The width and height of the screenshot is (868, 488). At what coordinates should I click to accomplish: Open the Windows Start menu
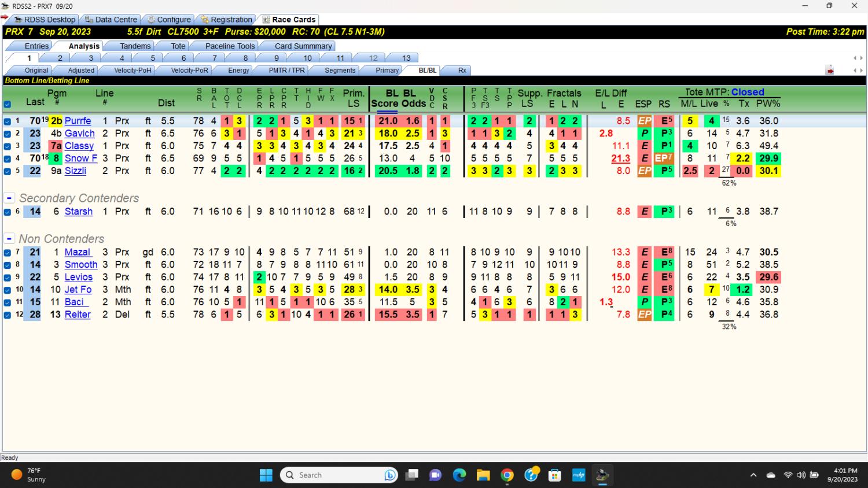[x=266, y=475]
